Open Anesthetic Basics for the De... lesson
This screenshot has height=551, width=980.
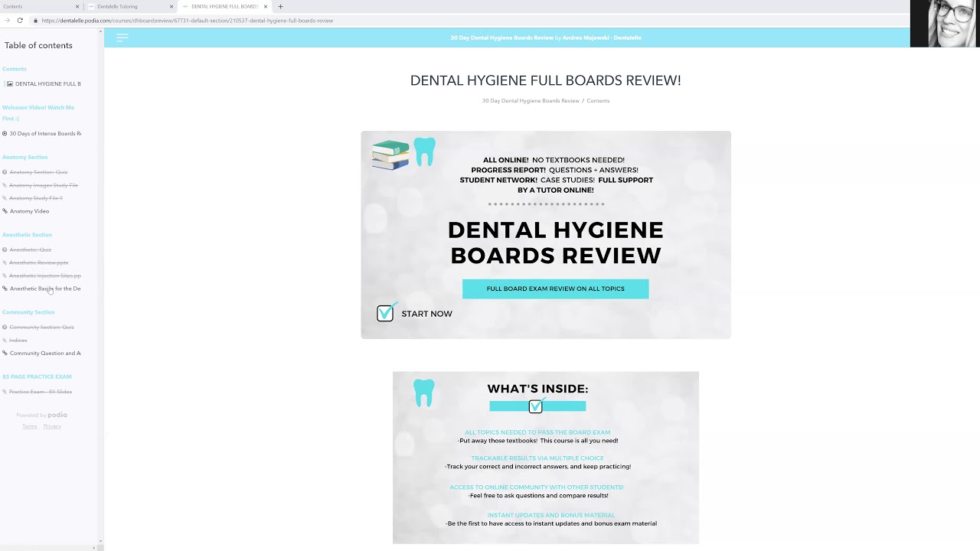point(45,289)
